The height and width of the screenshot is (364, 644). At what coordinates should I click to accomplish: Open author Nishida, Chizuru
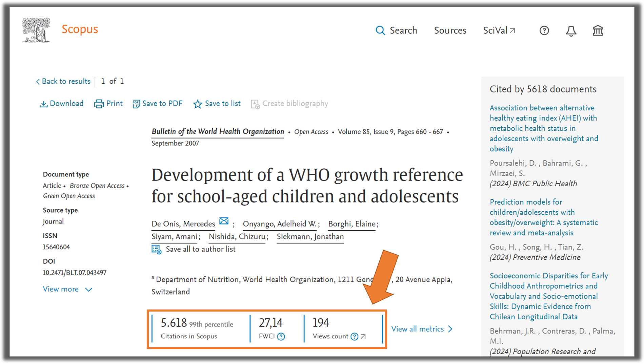pyautogui.click(x=237, y=237)
